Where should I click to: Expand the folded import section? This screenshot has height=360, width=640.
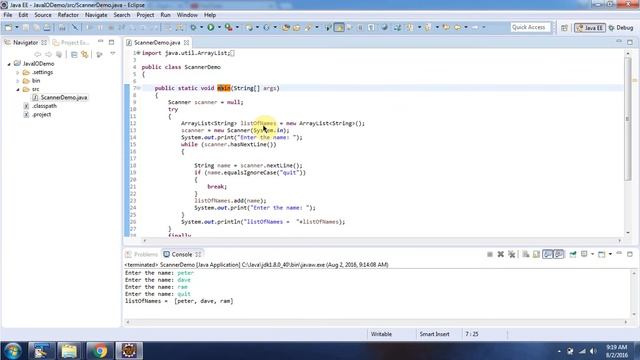click(138, 53)
